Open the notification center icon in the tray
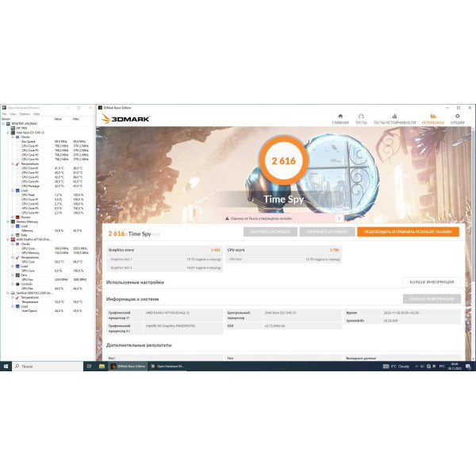The width and height of the screenshot is (476, 476). [x=468, y=367]
